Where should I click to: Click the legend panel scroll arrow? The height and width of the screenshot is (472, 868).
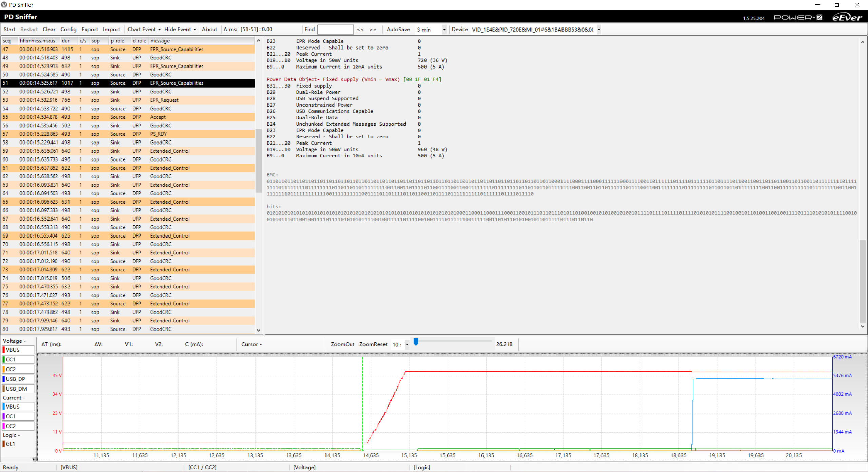point(33,459)
